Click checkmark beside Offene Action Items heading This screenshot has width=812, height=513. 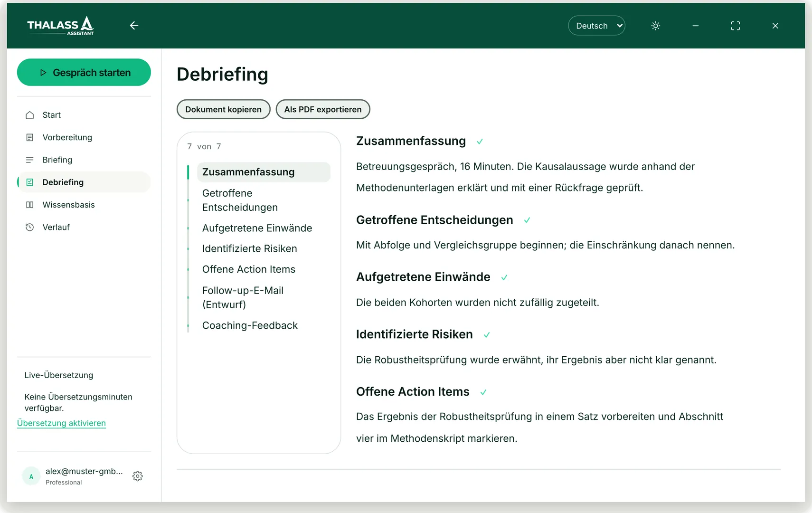(483, 392)
